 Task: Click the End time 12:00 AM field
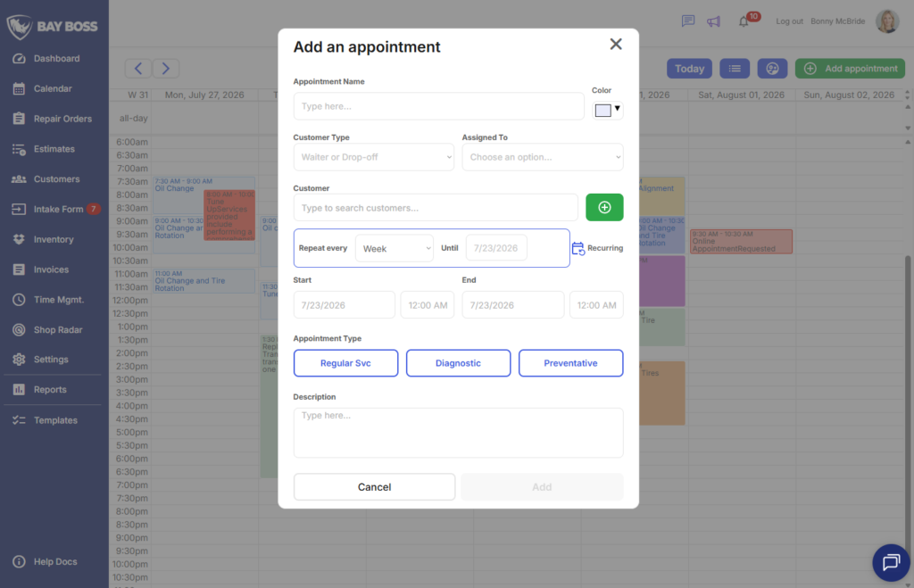[596, 305]
